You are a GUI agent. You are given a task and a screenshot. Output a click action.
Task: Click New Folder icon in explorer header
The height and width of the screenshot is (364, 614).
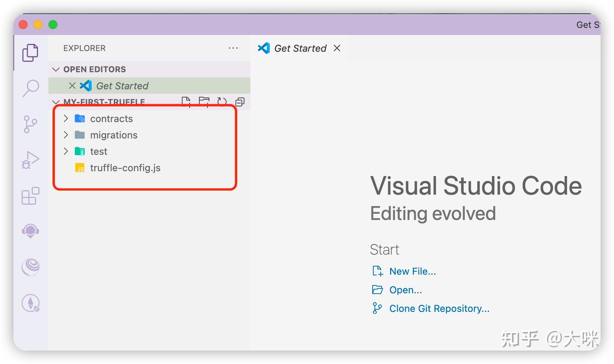tap(204, 102)
